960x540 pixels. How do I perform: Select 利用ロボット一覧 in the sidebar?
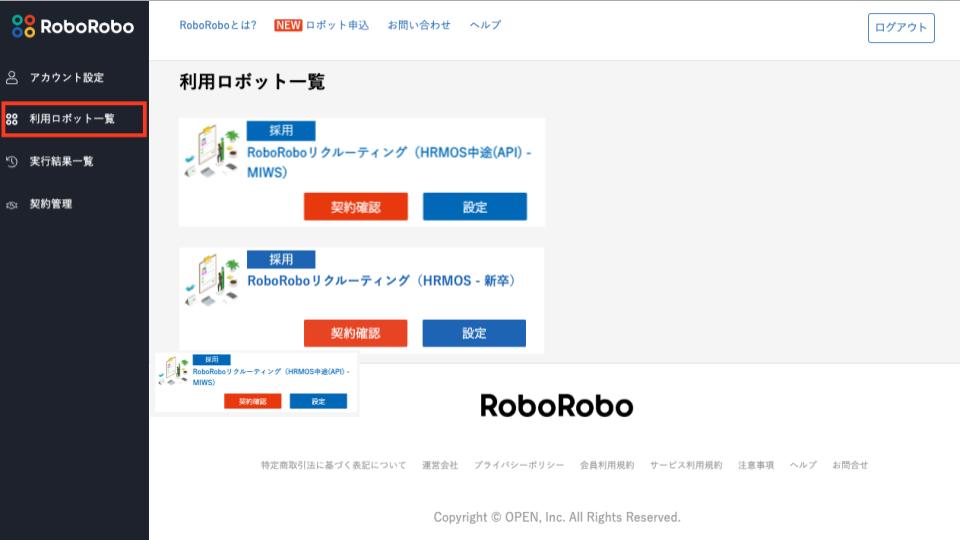(x=72, y=119)
